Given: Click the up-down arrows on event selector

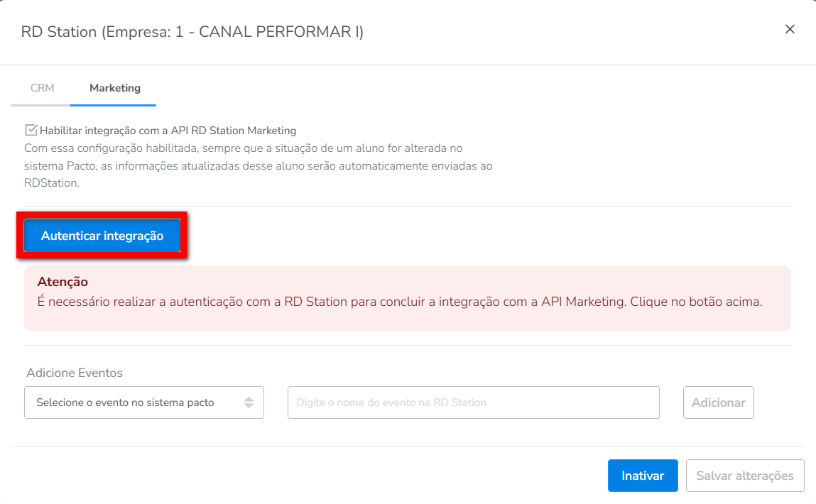Looking at the screenshot, I should point(249,402).
